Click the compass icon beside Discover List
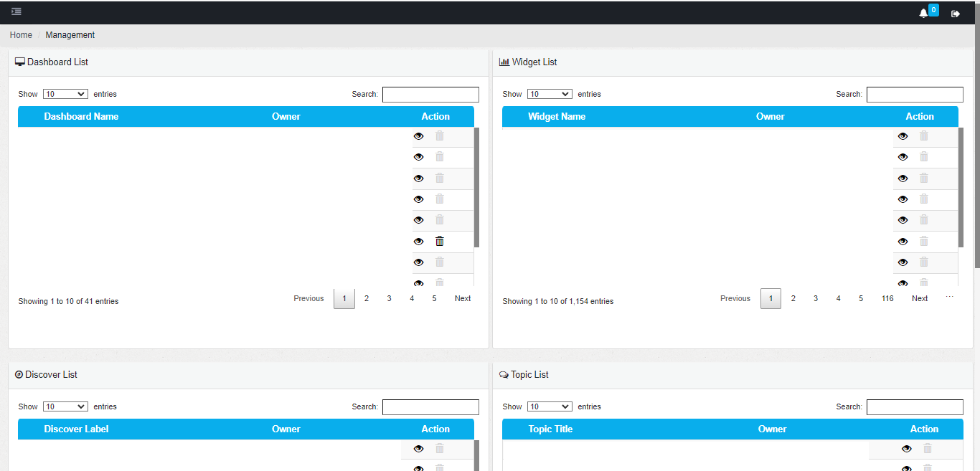980x471 pixels. (19, 374)
